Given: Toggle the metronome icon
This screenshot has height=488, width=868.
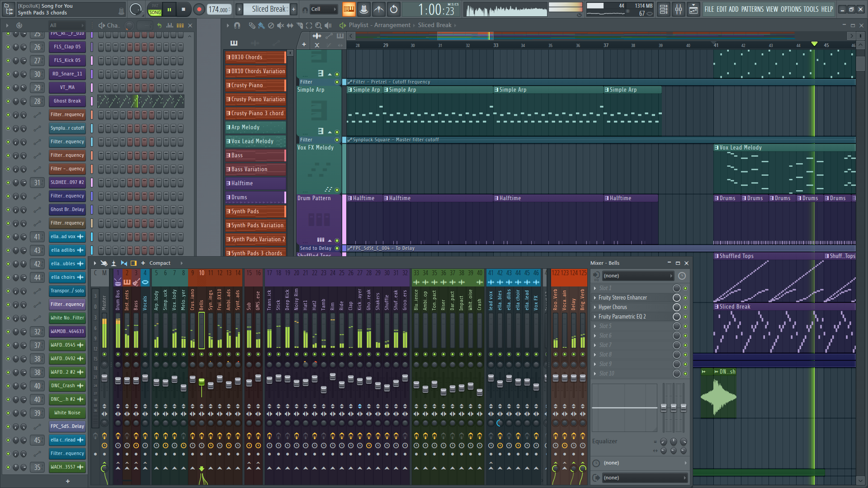Looking at the screenshot, I should pos(364,9).
